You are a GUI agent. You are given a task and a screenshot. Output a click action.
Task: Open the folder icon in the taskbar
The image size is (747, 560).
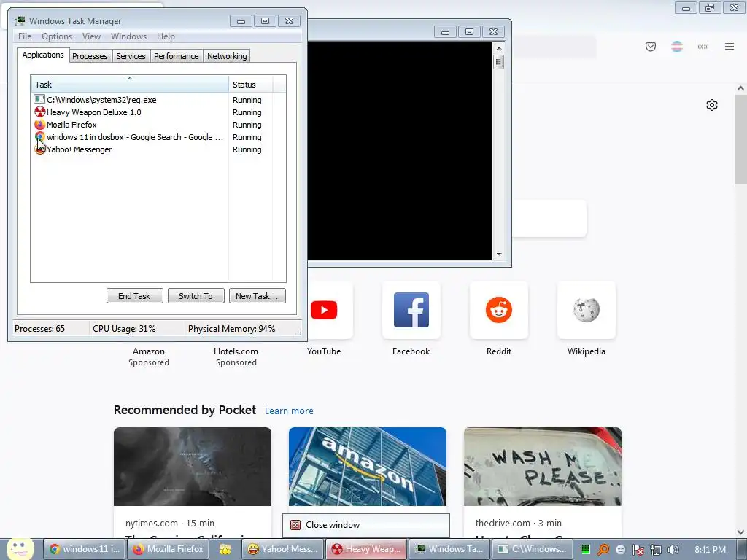point(225,549)
